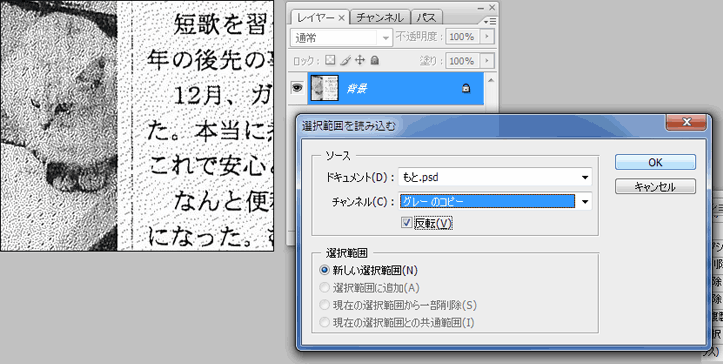This screenshot has width=723, height=364.
Task: Collapse the layers panel with minimize icon
Action: pos(481,7)
